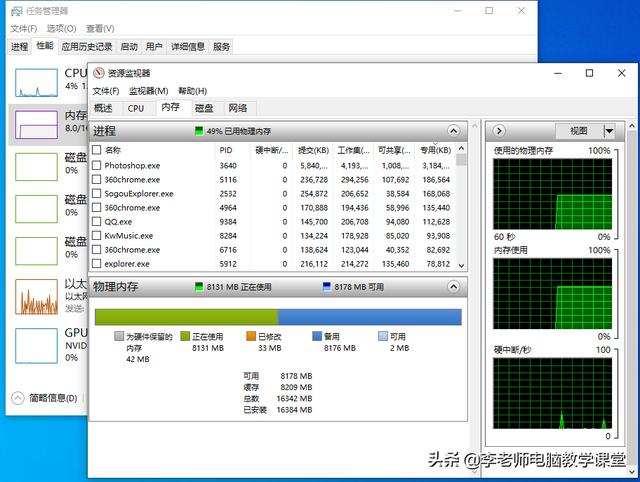This screenshot has width=640, height=482.
Task: Select the GPU graph thumbnail in Task Manager
Action: (36, 346)
